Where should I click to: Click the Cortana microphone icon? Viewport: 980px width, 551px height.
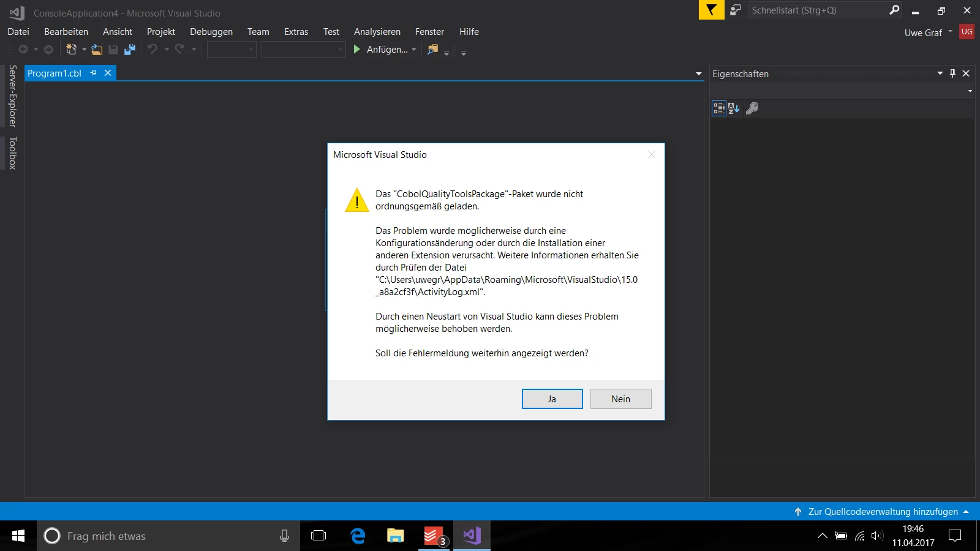coord(284,536)
